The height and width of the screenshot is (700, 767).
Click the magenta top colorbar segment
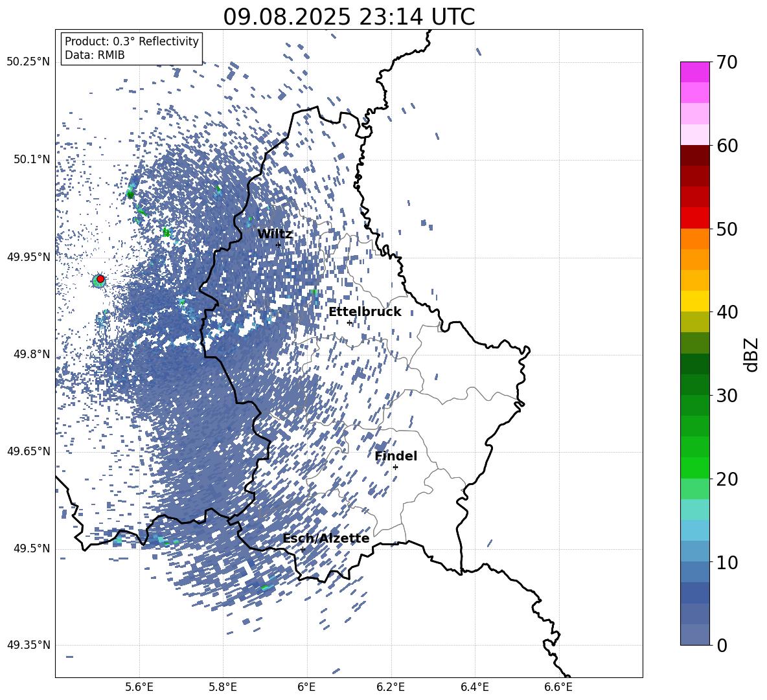(694, 72)
